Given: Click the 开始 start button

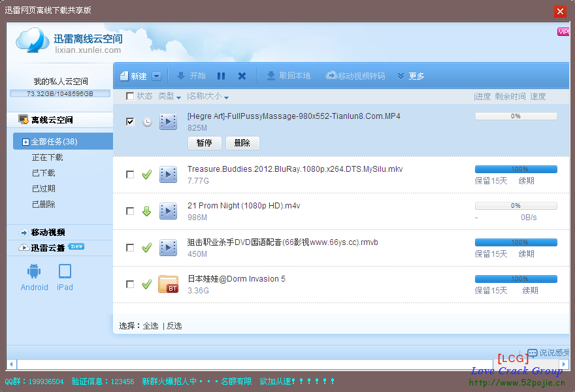Looking at the screenshot, I should 191,76.
